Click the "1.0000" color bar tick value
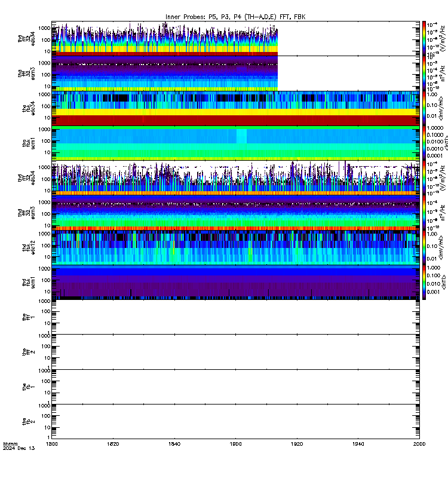Screen dimensions: 448x478 point(435,128)
